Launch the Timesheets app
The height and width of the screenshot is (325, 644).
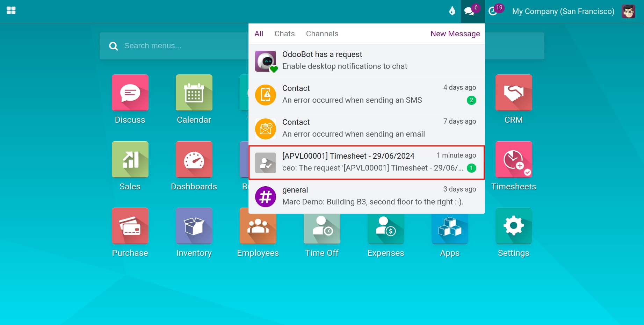click(x=514, y=159)
